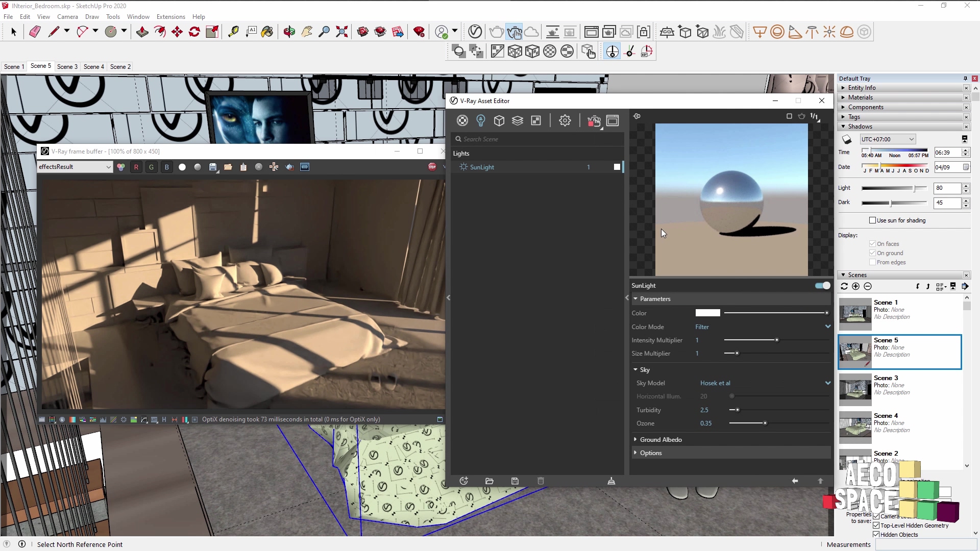
Task: Select SunLight entry in Lights list
Action: click(x=537, y=167)
